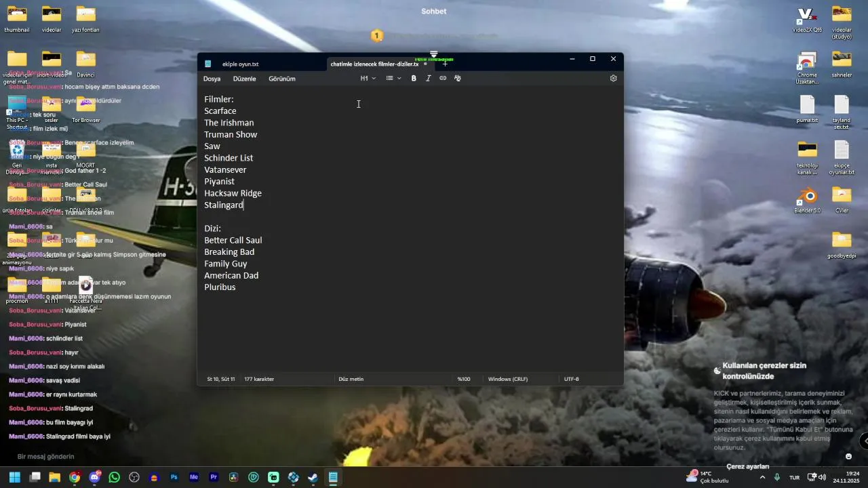Open the Chrome Uzaktan desktop shortcut
The width and height of the screenshot is (868, 488).
pos(807,68)
